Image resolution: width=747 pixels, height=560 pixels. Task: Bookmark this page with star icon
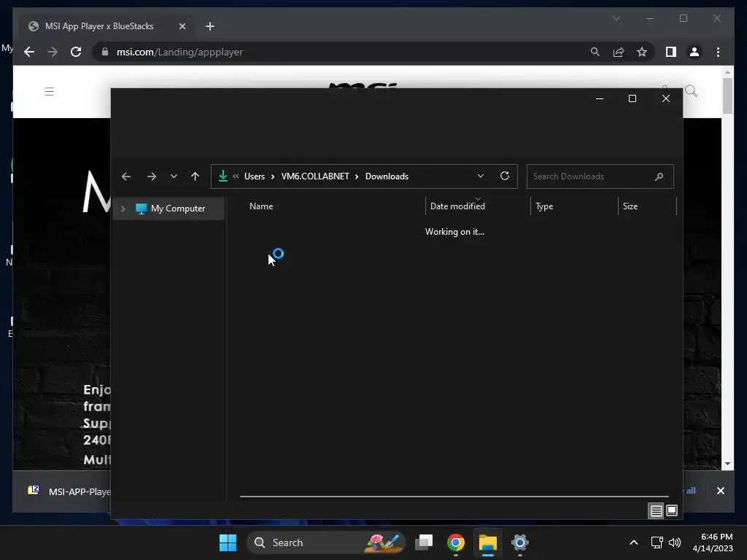[642, 52]
